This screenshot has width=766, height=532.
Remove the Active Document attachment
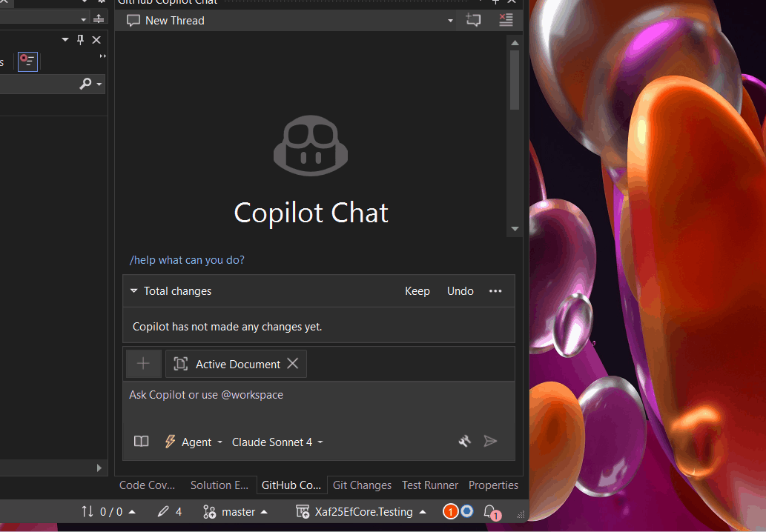click(293, 364)
